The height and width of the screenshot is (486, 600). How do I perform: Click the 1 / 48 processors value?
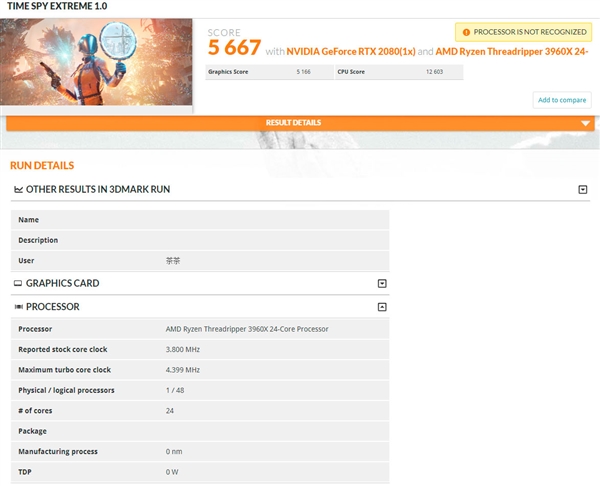(175, 390)
